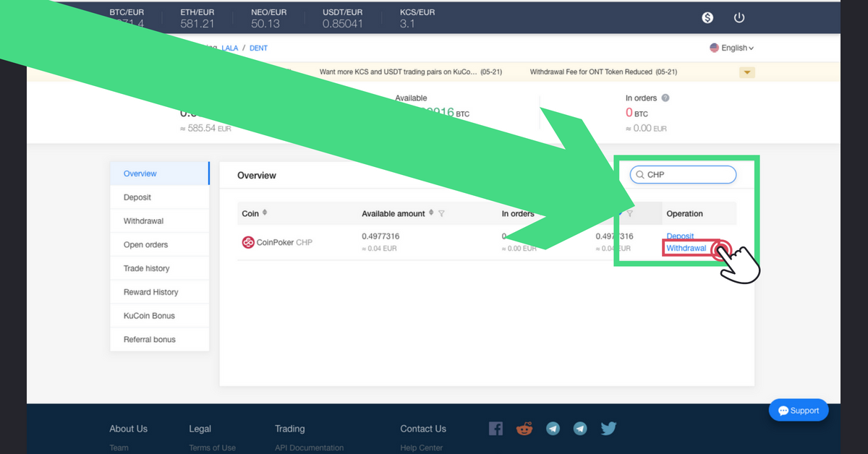Screen dimensions: 868x454
Task: Click the 0.4977316 available amount cell
Action: pos(380,236)
